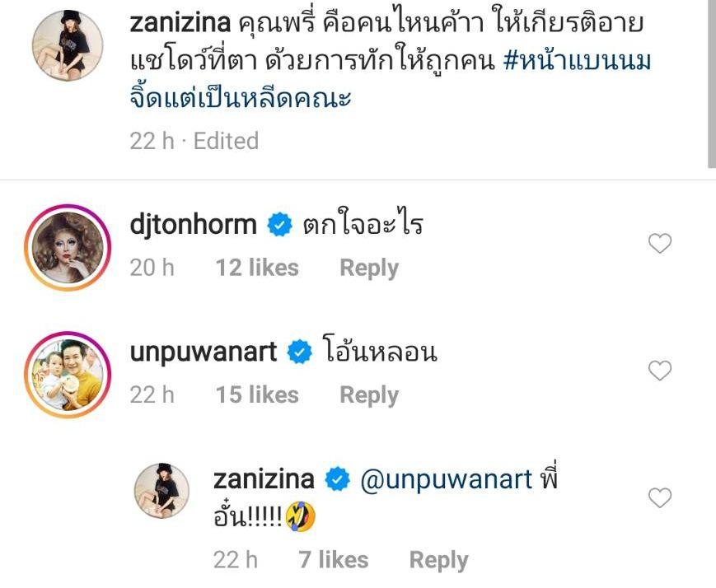716x588 pixels.
Task: View the 12 likes on djtonhorm's comment
Action: (x=257, y=268)
